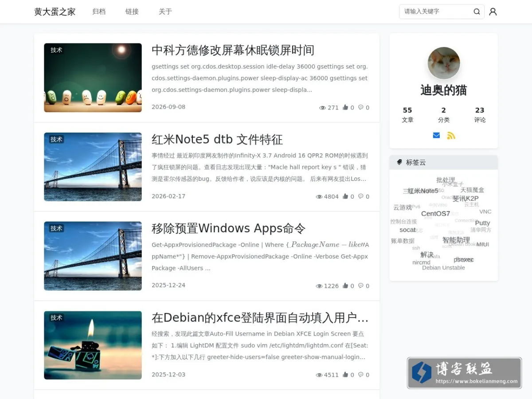Select the 控制台连接 tag

pos(403,222)
